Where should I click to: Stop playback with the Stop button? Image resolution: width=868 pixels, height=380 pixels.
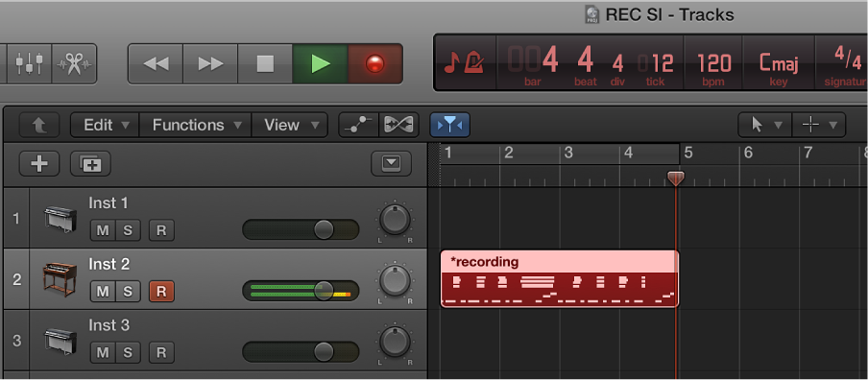[265, 63]
